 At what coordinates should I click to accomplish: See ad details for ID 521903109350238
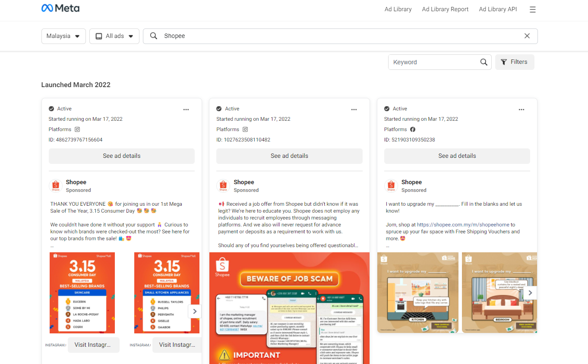point(457,156)
